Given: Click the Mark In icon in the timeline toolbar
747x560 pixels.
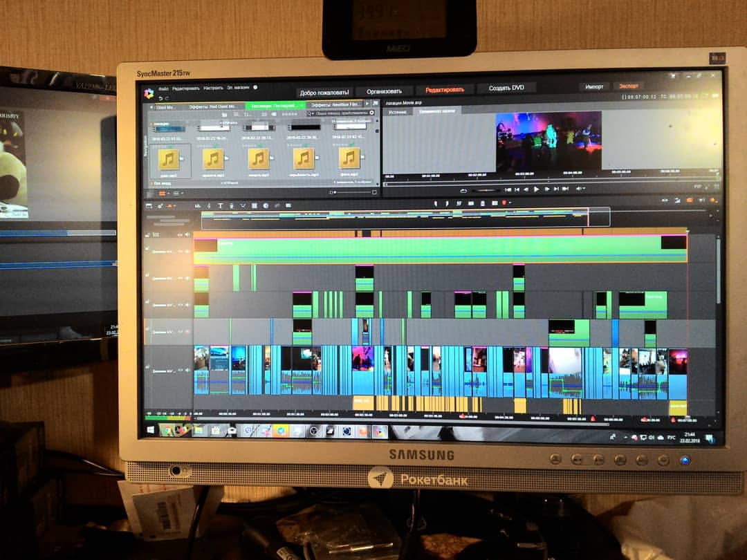Looking at the screenshot, I should [x=436, y=203].
